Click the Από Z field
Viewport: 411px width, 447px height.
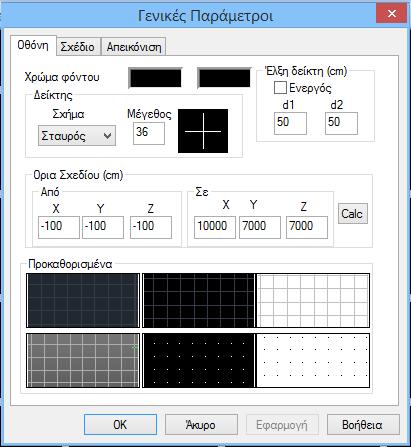(x=151, y=227)
